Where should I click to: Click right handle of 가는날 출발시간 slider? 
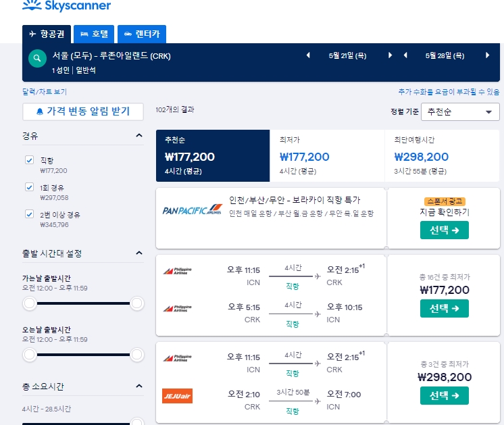tap(136, 303)
